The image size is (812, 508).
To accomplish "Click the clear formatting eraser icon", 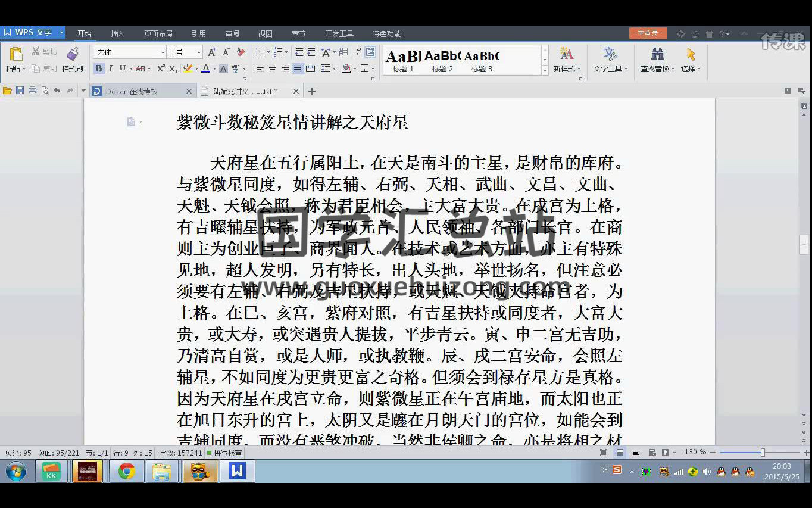I will 241,52.
